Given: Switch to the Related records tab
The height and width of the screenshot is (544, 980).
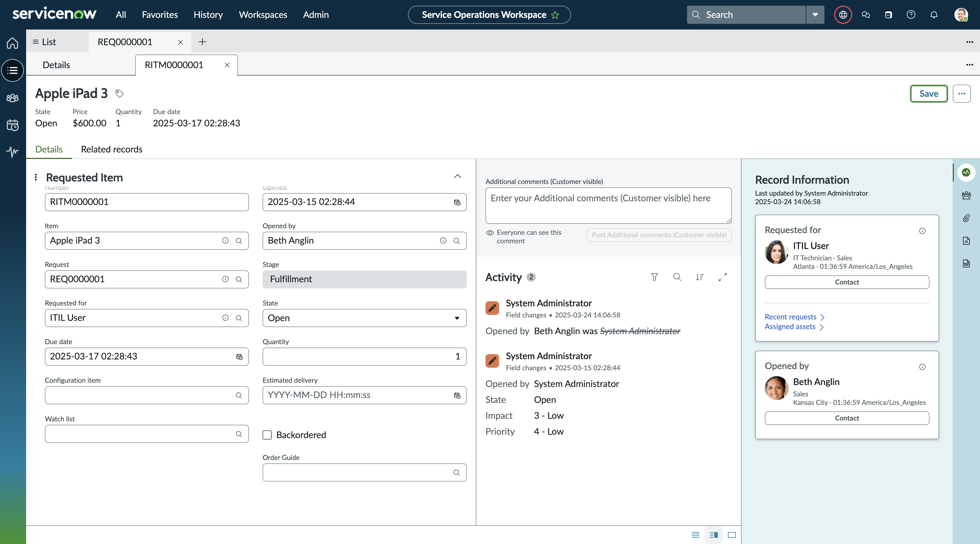Looking at the screenshot, I should click(x=112, y=149).
